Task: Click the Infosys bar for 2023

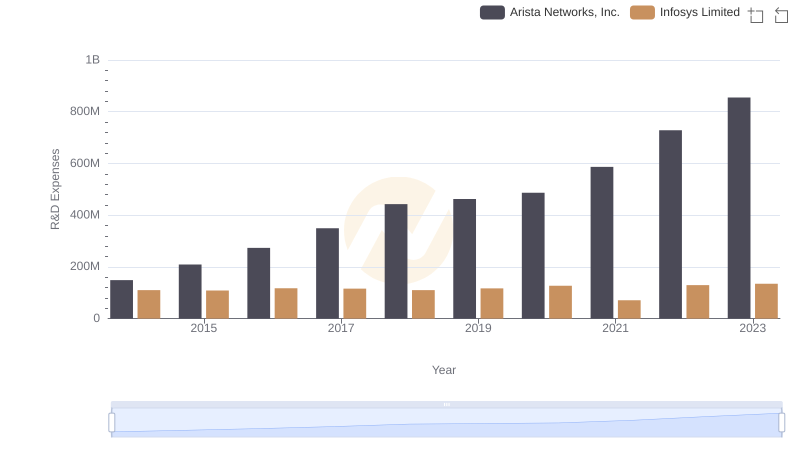Action: [x=766, y=301]
